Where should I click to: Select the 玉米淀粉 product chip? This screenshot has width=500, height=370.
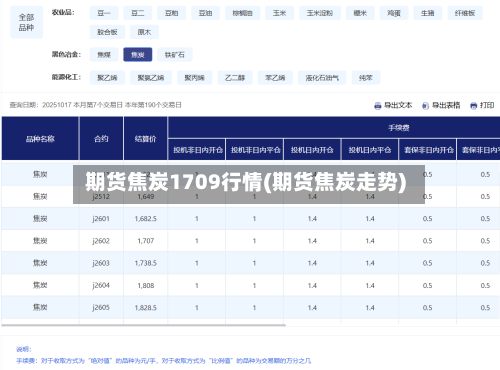[320, 13]
